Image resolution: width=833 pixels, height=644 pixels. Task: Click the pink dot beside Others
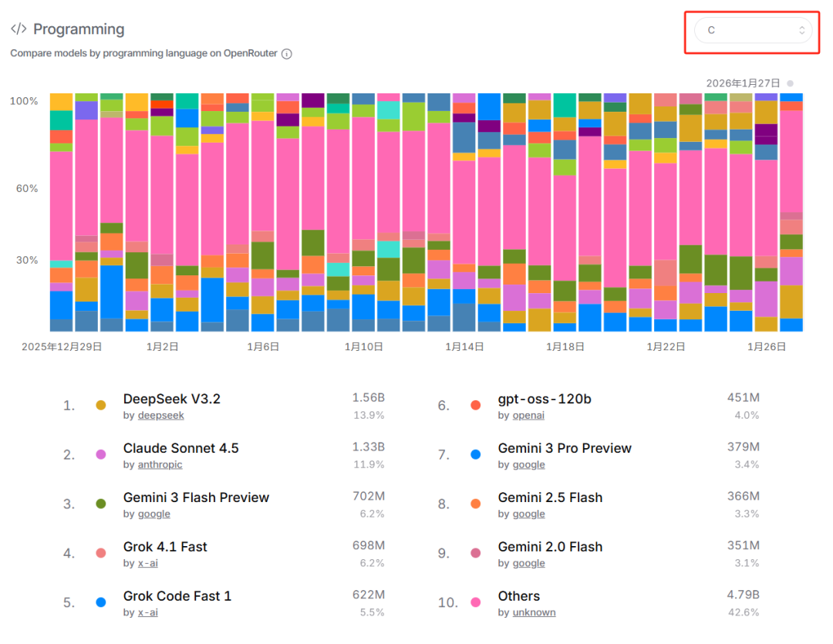(x=475, y=602)
